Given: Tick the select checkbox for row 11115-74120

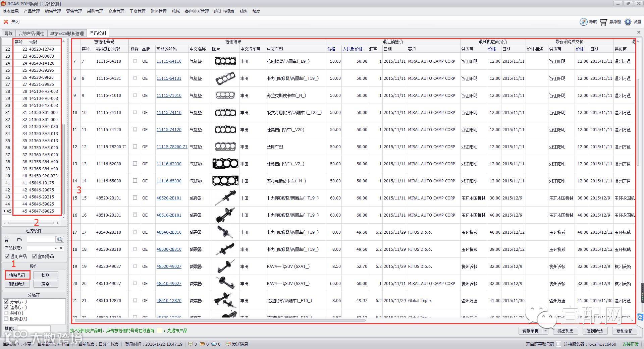Looking at the screenshot, I should pos(135,129).
